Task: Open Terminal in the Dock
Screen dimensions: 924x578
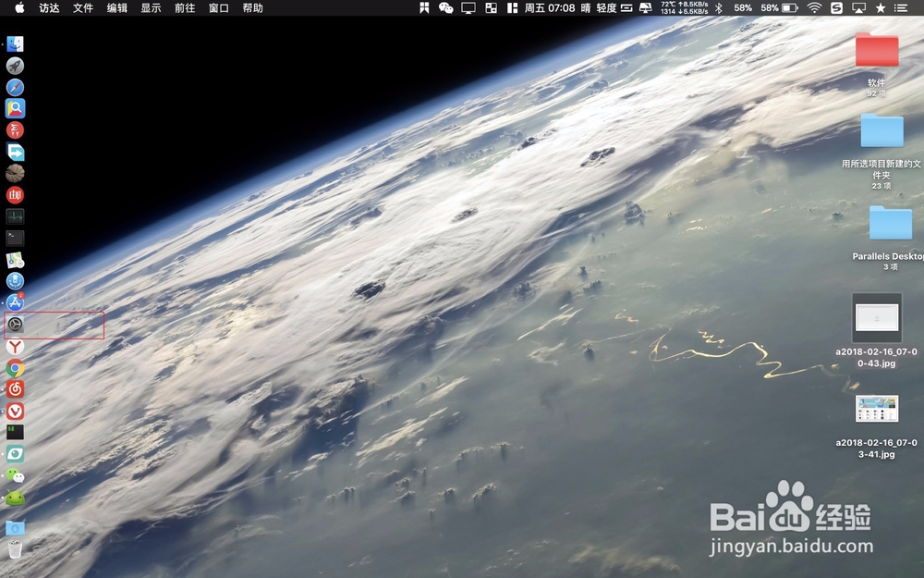Action: point(15,238)
